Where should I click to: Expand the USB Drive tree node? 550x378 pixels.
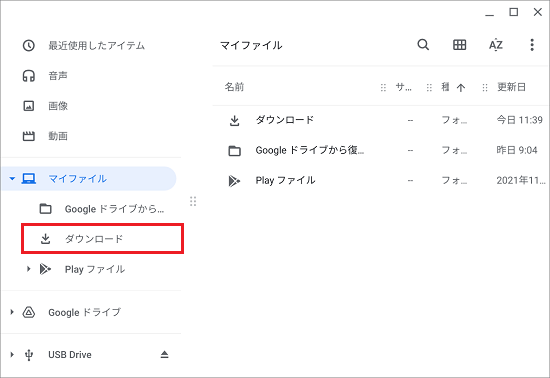(12, 355)
